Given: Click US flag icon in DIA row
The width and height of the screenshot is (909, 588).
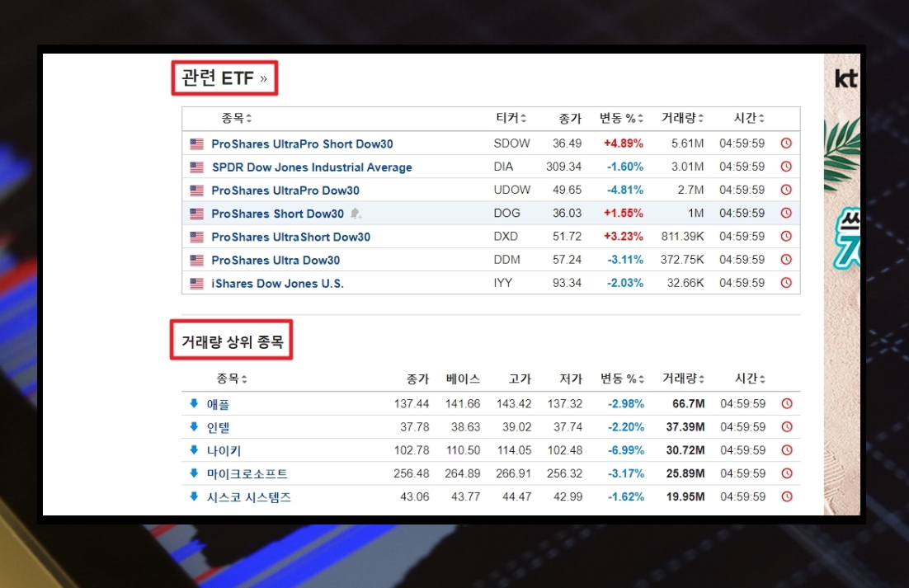Looking at the screenshot, I should point(197,167).
